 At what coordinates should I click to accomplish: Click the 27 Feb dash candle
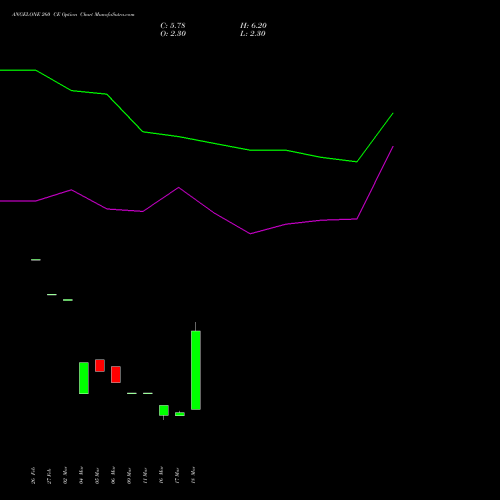coord(52,294)
